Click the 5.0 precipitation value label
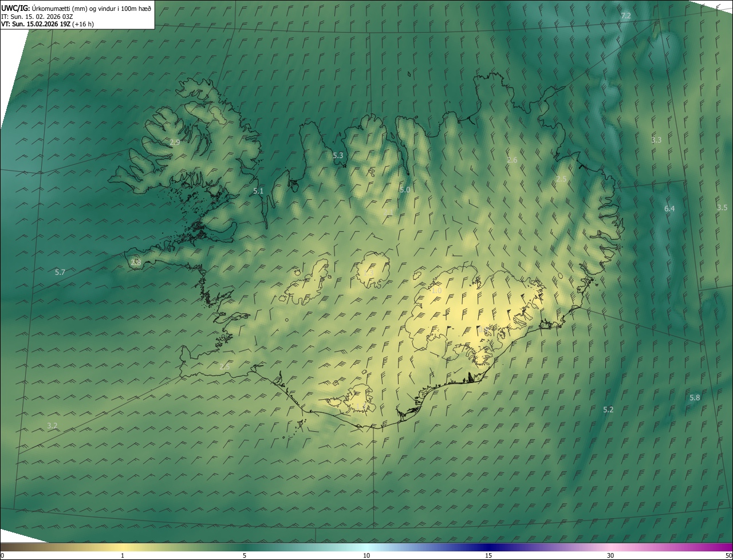The width and height of the screenshot is (733, 560). [405, 190]
